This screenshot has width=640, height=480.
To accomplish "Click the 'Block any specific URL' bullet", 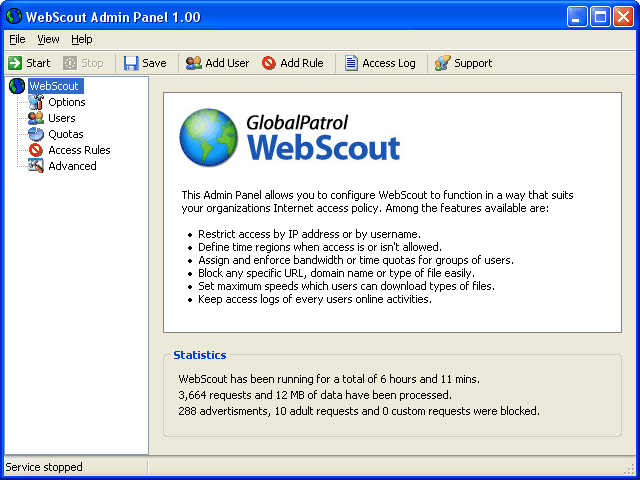I will pyautogui.click(x=336, y=273).
